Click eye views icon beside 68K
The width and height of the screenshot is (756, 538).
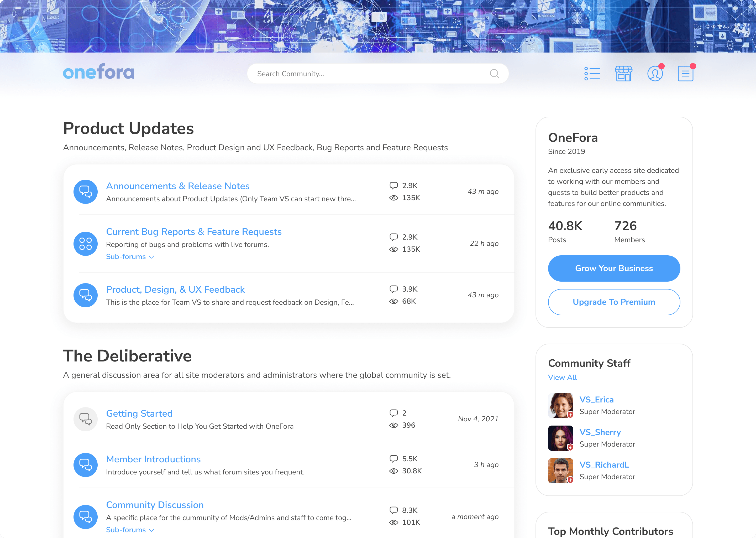click(393, 301)
